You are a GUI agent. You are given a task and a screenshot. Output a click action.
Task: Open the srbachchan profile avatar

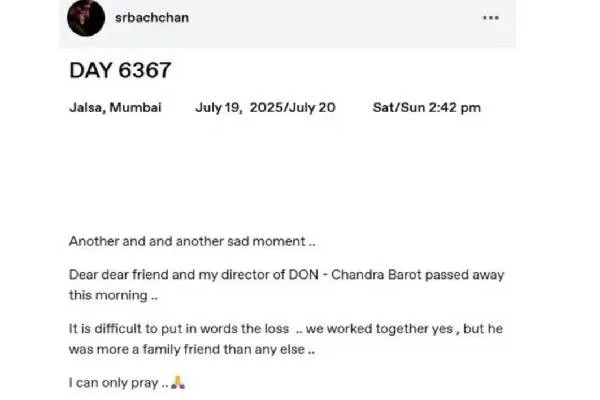86,18
